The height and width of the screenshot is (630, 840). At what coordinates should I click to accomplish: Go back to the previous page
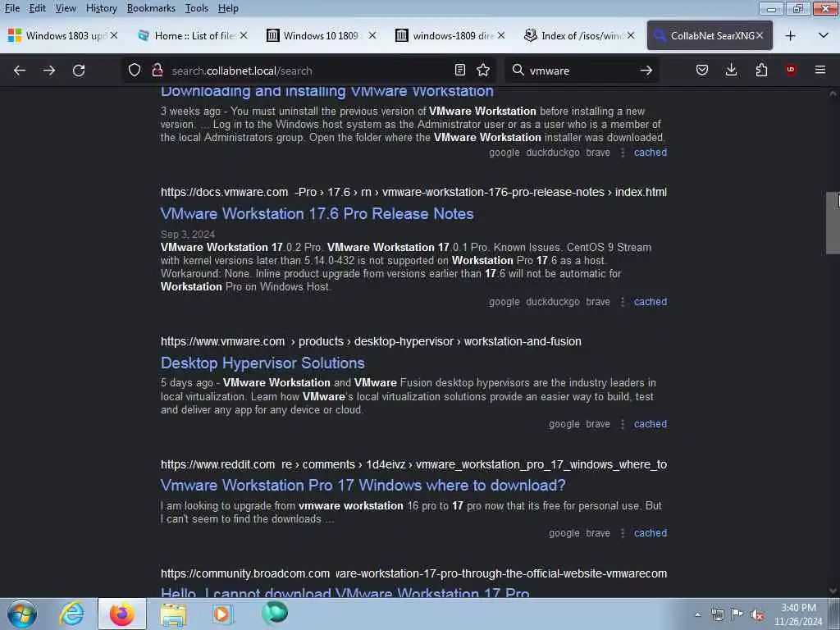tap(20, 71)
